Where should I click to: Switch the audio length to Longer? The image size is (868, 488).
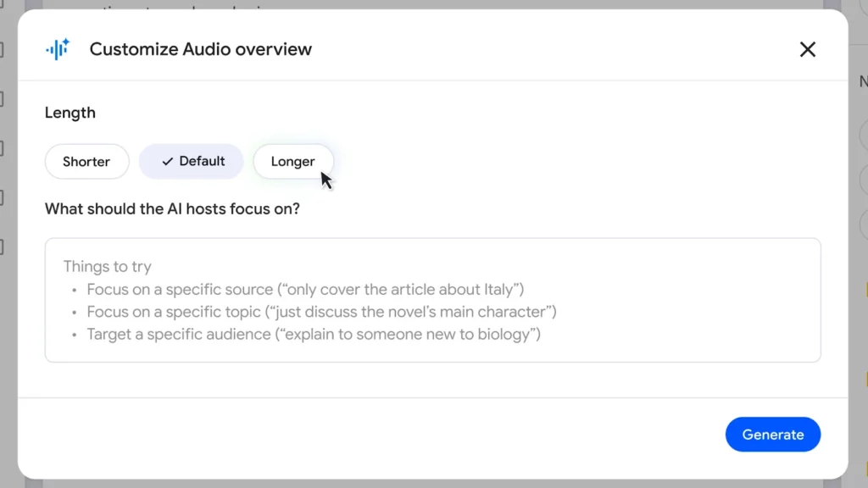(292, 161)
